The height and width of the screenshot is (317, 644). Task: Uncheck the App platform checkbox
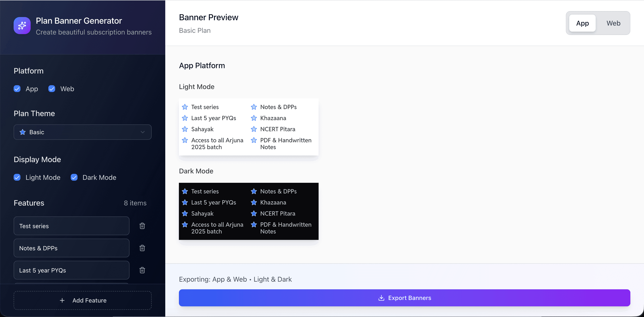(x=17, y=89)
